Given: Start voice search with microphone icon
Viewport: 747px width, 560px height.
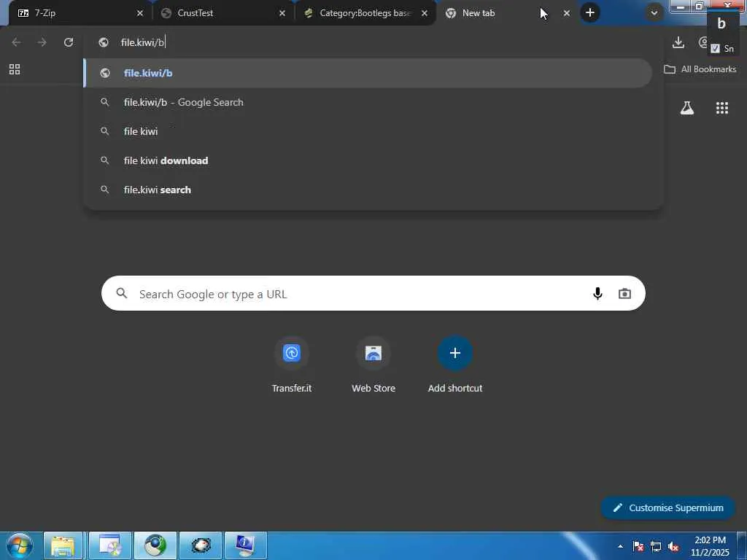Looking at the screenshot, I should tap(597, 294).
